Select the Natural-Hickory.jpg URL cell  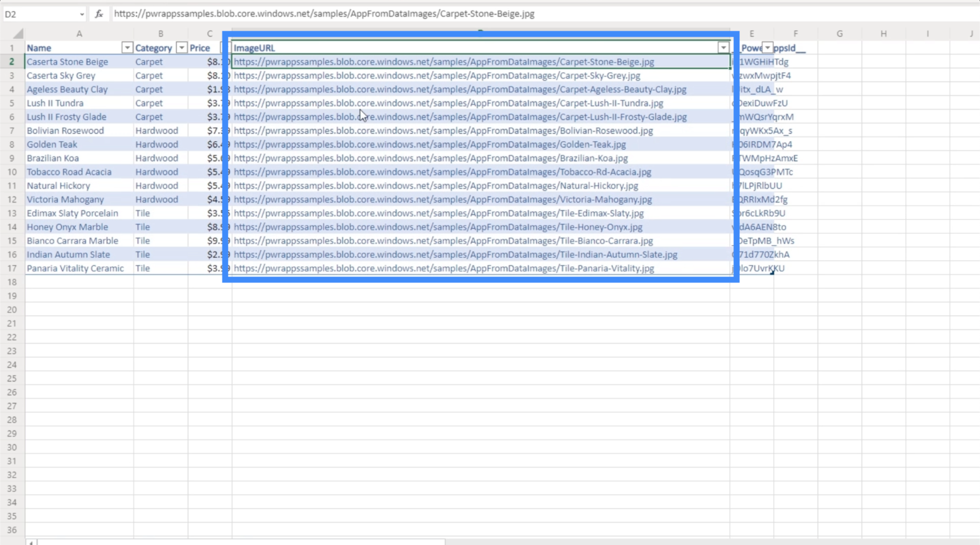[481, 186]
